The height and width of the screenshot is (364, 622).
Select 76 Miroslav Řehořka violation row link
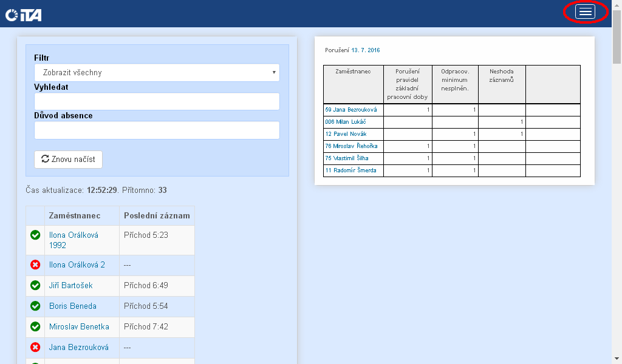pyautogui.click(x=351, y=146)
